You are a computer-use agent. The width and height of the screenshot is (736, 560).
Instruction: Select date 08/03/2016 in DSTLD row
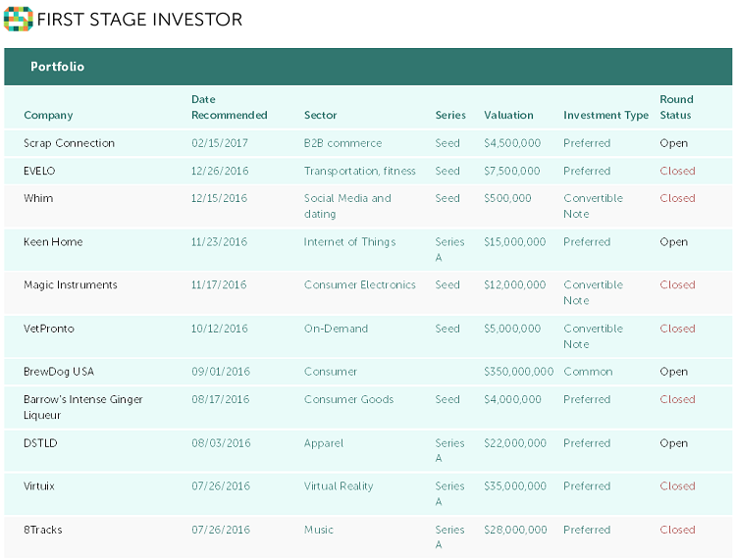tap(221, 443)
